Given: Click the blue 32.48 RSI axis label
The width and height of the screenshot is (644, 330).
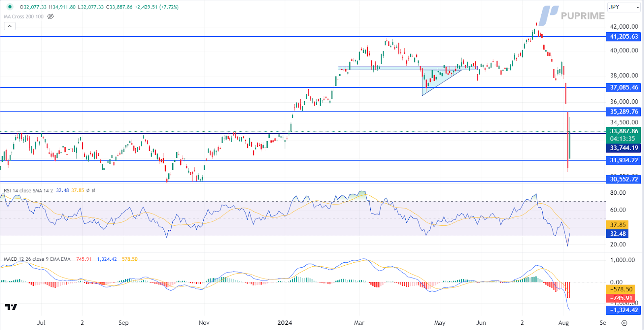Looking at the screenshot, I should [x=618, y=234].
